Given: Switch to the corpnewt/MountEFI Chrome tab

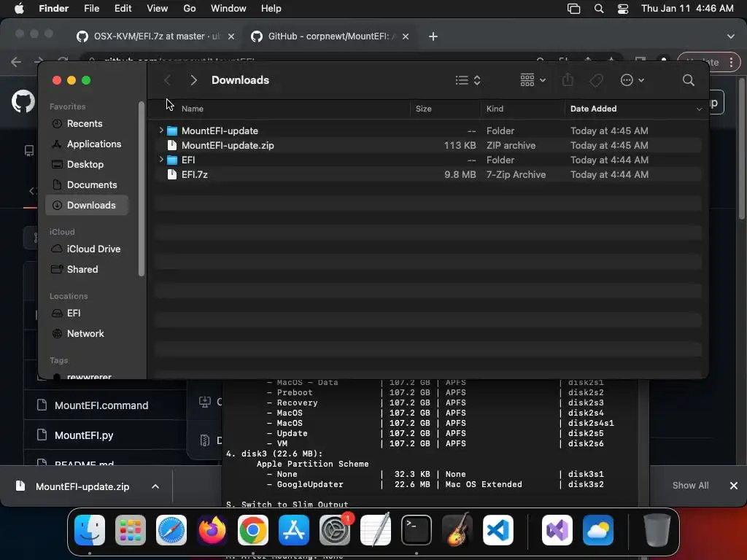Looking at the screenshot, I should tap(330, 36).
